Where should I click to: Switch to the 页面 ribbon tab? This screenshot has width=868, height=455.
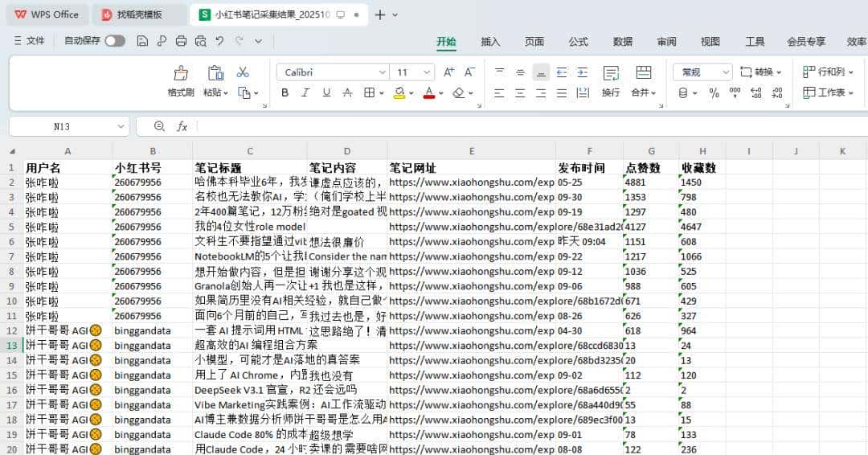coord(534,42)
